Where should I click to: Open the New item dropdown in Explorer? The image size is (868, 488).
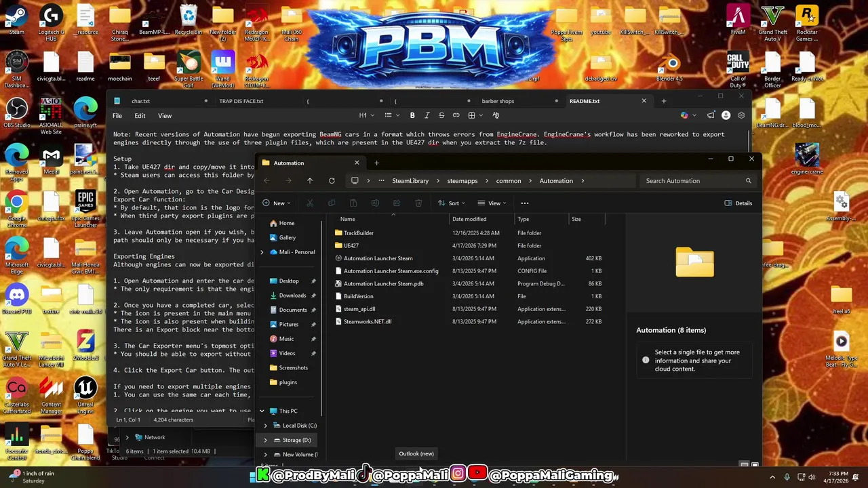(277, 203)
